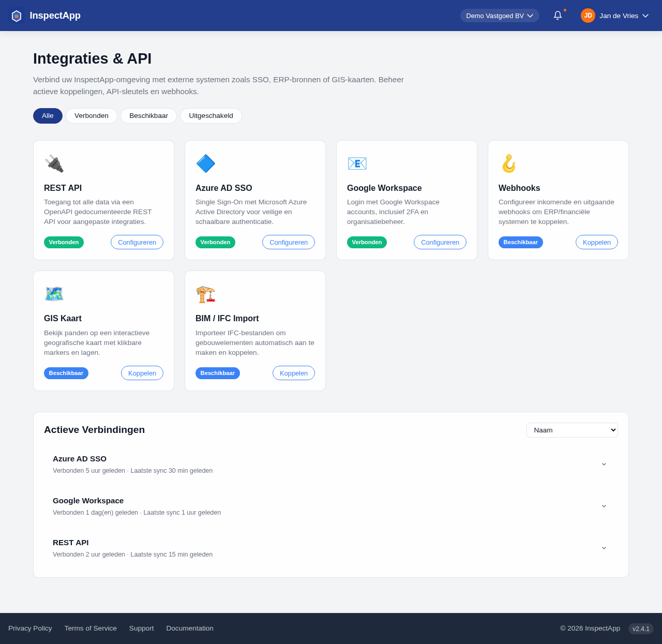Image resolution: width=662 pixels, height=644 pixels.
Task: Open the Jan de Vries user menu
Action: coord(614,16)
